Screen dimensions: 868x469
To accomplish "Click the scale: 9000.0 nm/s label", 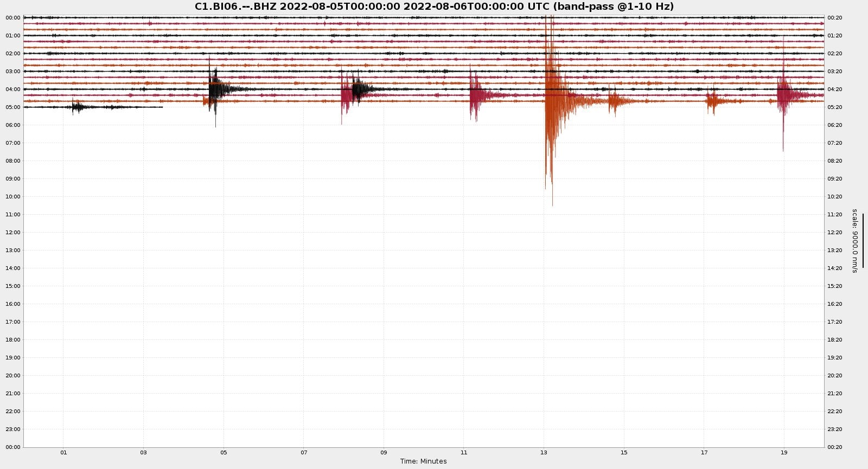I will tap(854, 241).
